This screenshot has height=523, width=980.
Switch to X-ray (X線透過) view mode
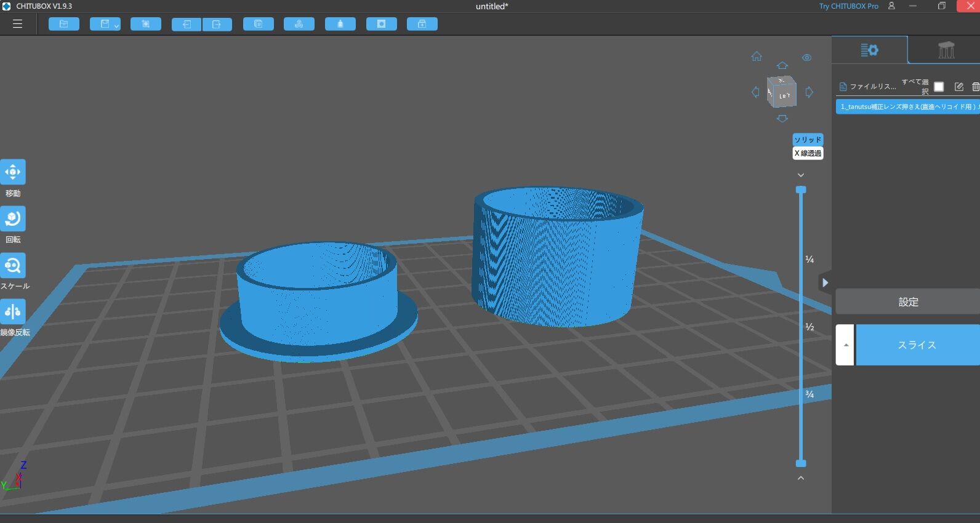(x=808, y=153)
